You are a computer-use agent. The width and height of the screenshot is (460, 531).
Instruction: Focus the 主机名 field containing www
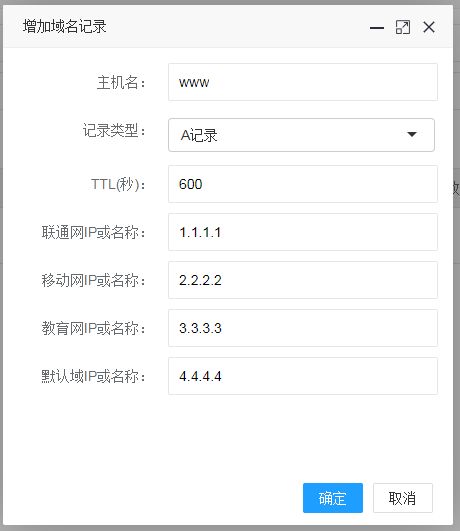coord(303,82)
